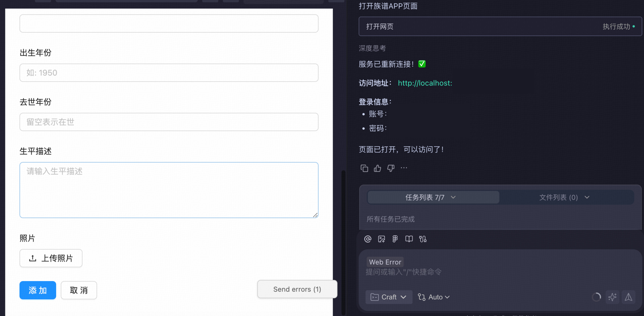Open the Craft mode dropdown
This screenshot has width=644, height=316.
click(x=389, y=297)
